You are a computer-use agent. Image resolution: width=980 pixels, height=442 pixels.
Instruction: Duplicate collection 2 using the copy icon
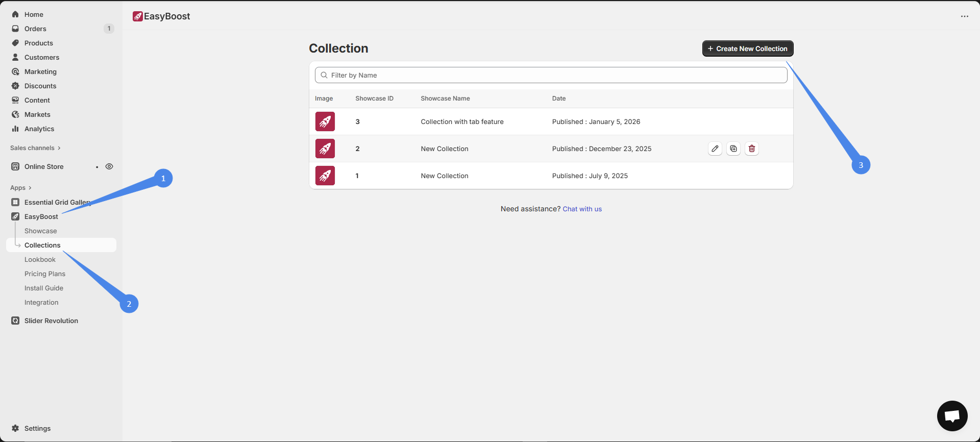733,149
